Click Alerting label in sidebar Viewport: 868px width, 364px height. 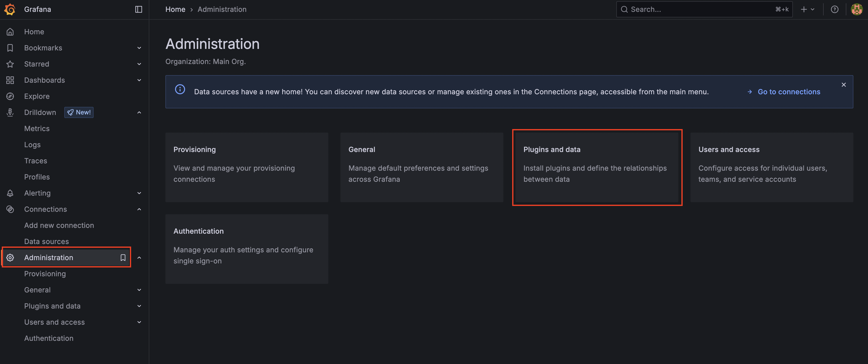pos(37,193)
